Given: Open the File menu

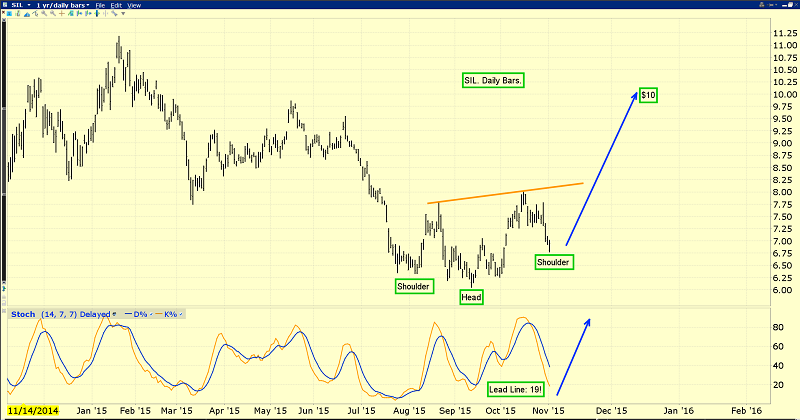Looking at the screenshot, I should click(x=100, y=5).
